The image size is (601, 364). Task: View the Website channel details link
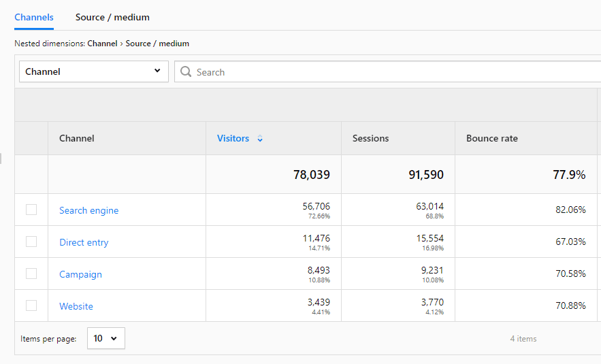[76, 306]
